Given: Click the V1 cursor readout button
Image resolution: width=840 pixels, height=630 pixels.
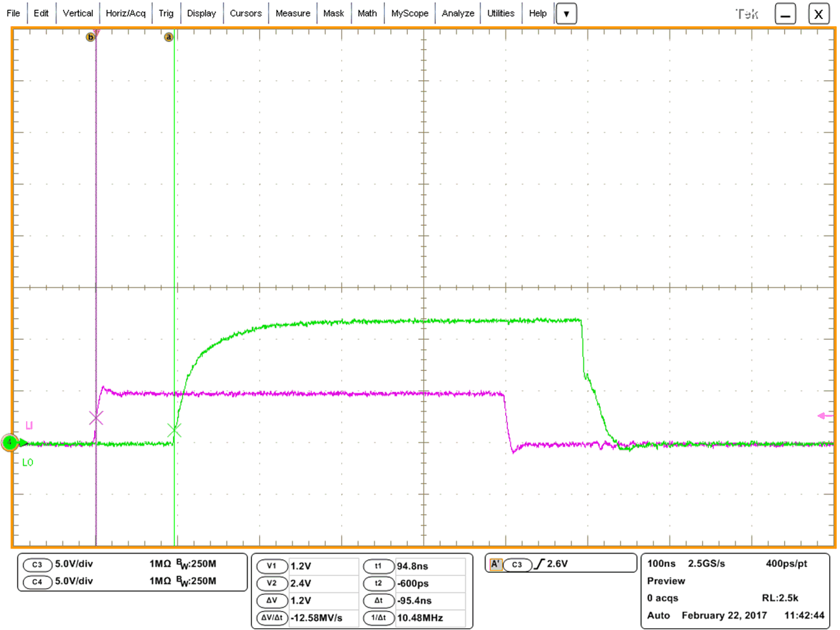Looking at the screenshot, I should (272, 565).
